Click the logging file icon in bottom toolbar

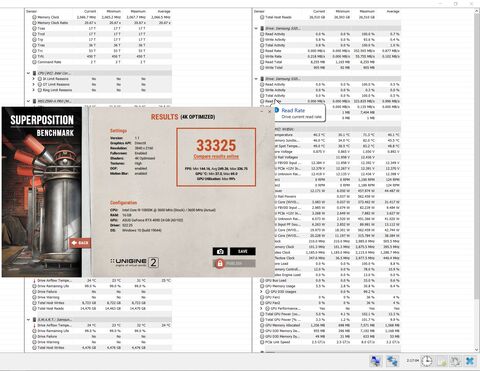(x=441, y=361)
